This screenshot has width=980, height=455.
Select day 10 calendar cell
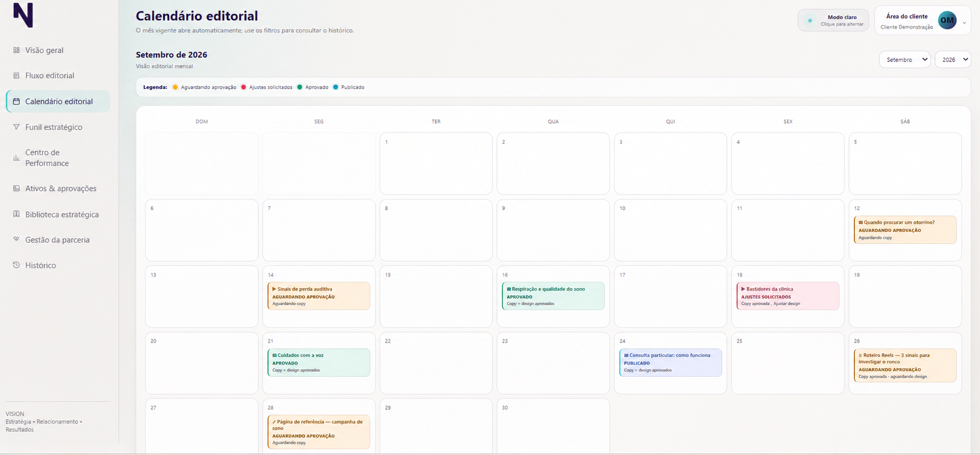[x=670, y=230]
